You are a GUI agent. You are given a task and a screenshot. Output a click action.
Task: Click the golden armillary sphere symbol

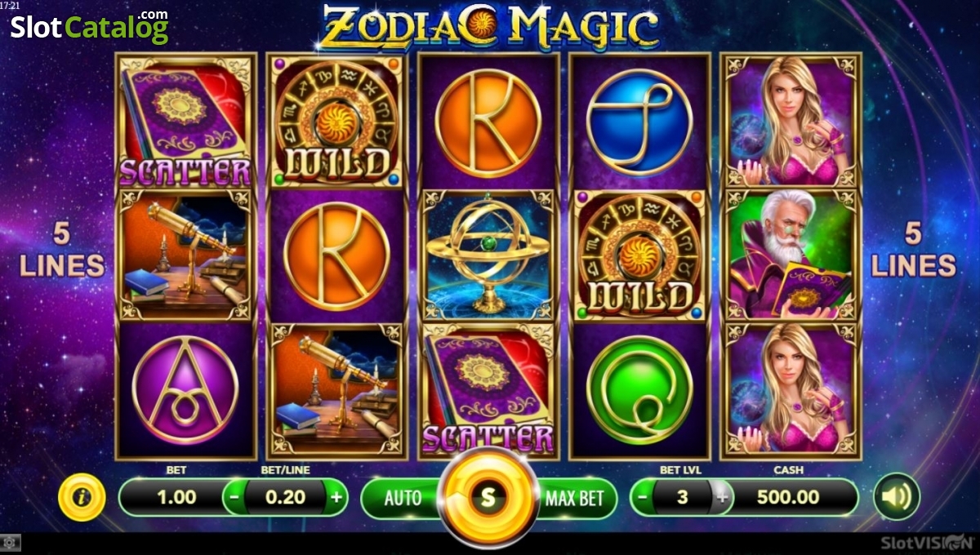point(488,255)
